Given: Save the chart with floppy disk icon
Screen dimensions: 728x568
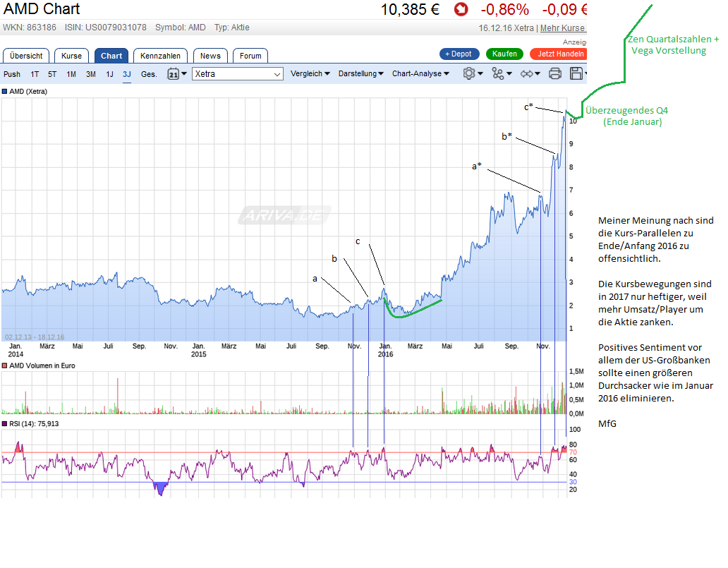Looking at the screenshot, I should 576,73.
